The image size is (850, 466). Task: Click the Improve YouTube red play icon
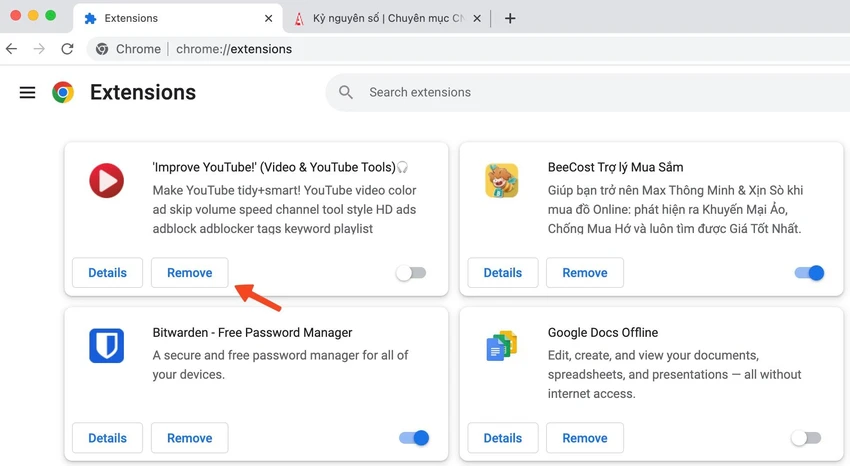coord(106,180)
